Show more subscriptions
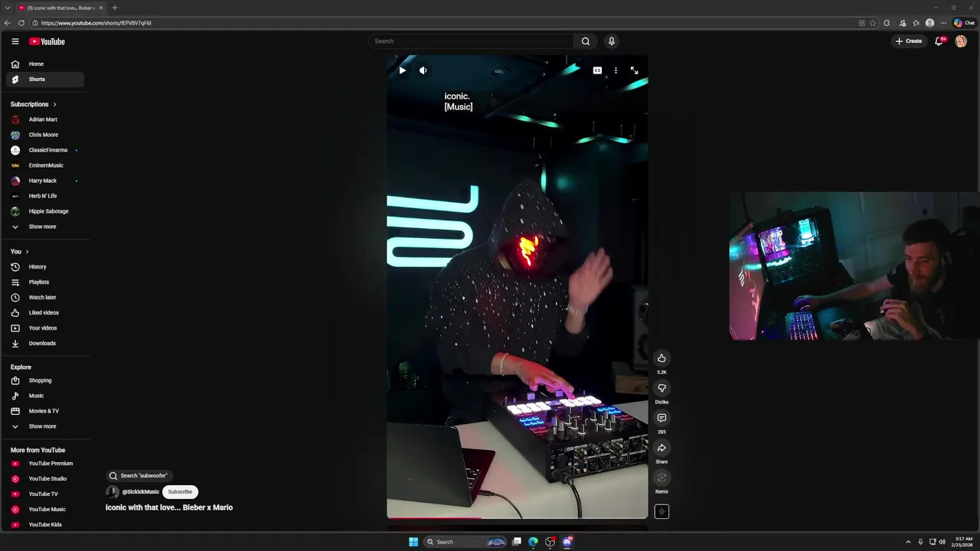This screenshot has height=551, width=980. [45, 227]
